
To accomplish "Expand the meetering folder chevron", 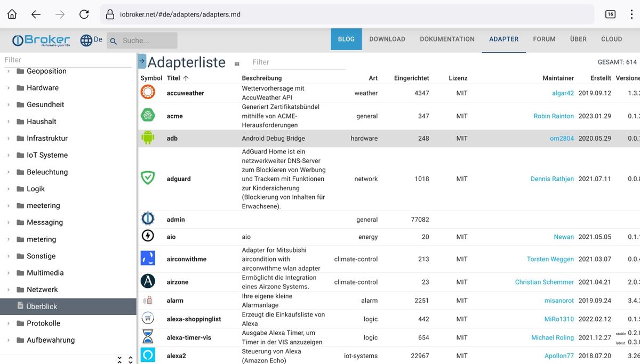I will click(x=9, y=206).
